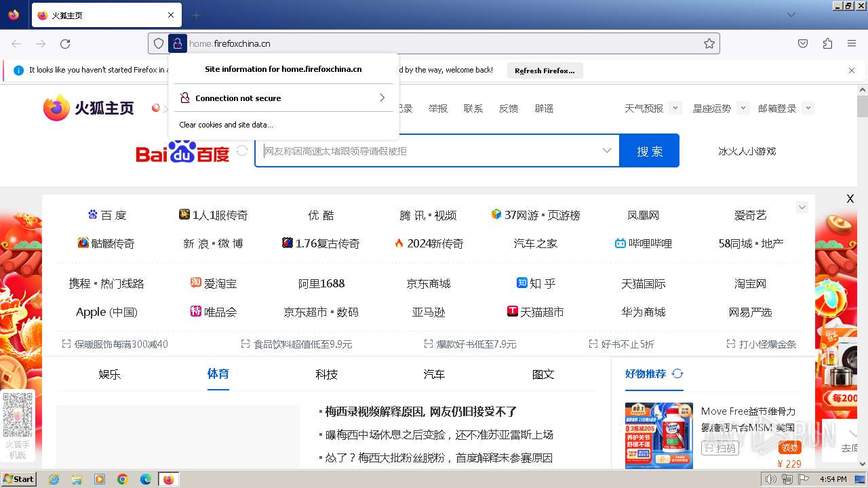Click the 反馈 link
This screenshot has height=488, width=868.
(509, 108)
